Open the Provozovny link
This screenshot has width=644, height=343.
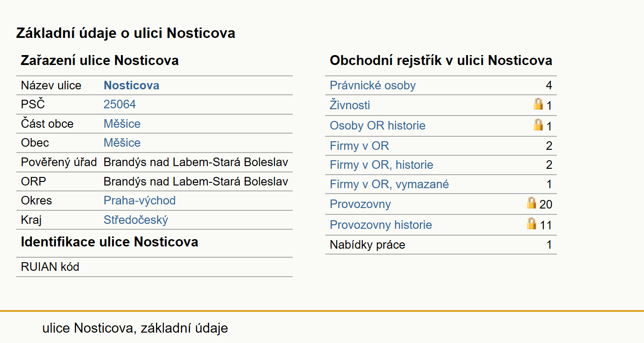360,204
